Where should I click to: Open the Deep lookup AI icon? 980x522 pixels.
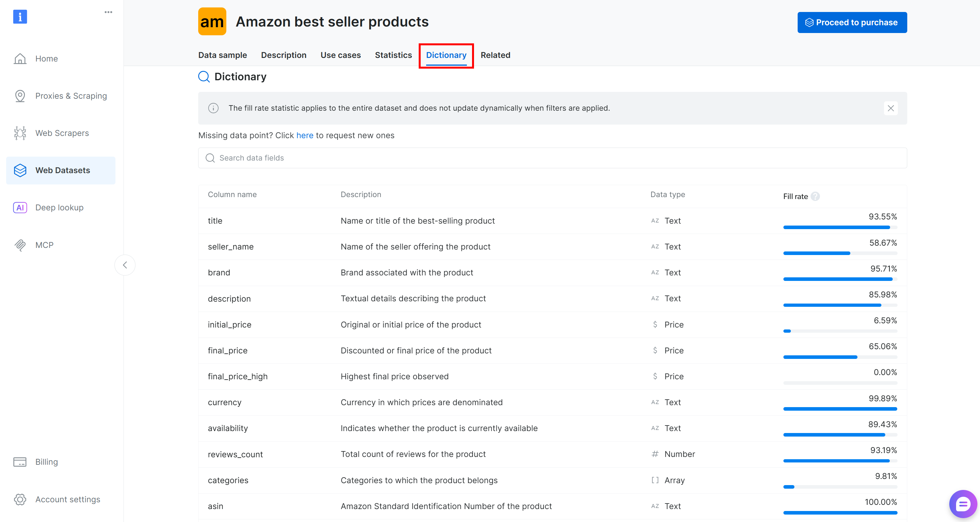(x=20, y=207)
